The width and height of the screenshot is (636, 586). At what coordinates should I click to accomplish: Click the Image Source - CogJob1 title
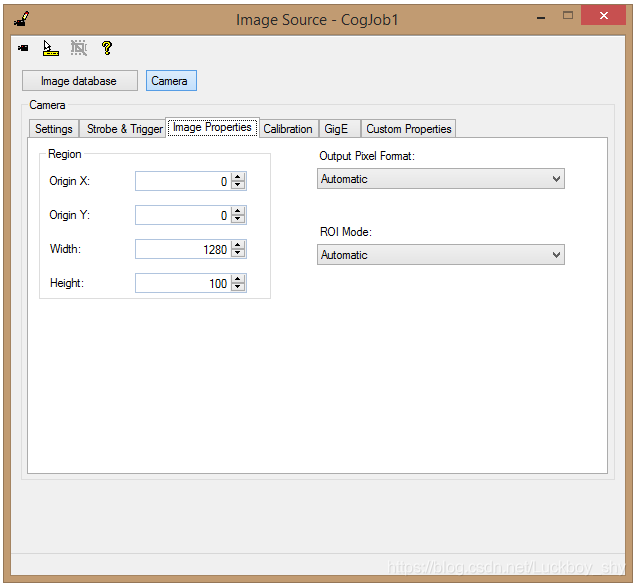(317, 20)
